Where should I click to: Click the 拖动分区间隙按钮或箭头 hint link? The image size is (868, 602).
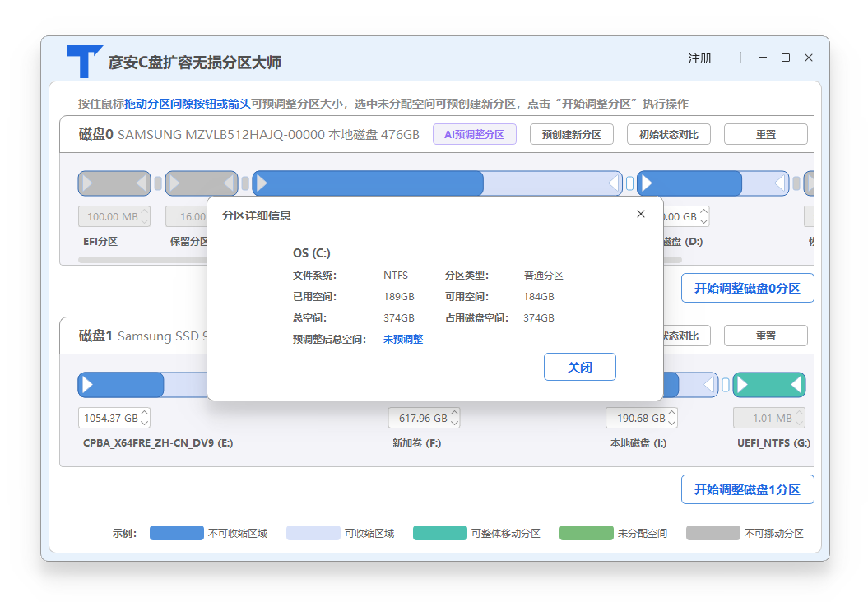pos(187,104)
